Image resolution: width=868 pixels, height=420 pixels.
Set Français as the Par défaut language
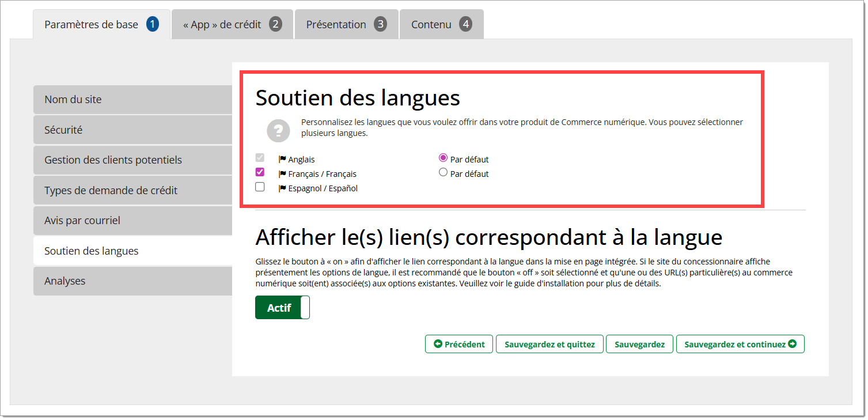[443, 172]
